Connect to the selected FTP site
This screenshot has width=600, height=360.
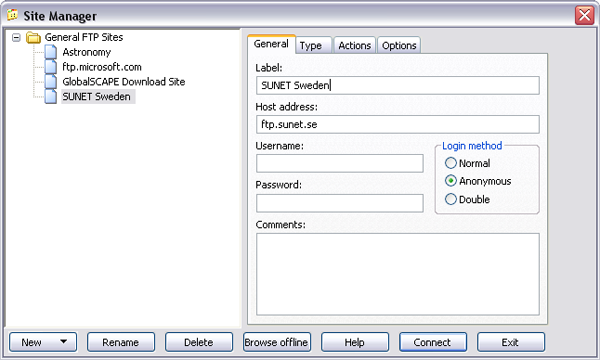tap(433, 342)
